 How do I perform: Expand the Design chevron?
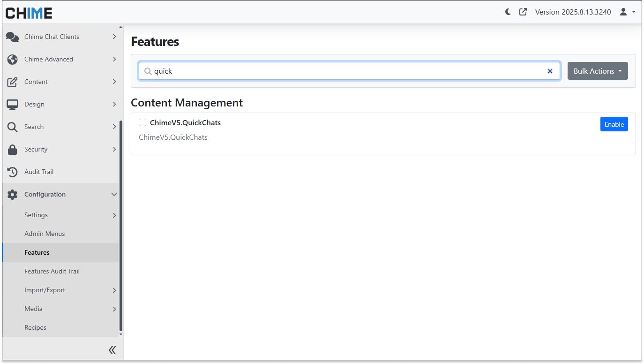click(x=114, y=104)
